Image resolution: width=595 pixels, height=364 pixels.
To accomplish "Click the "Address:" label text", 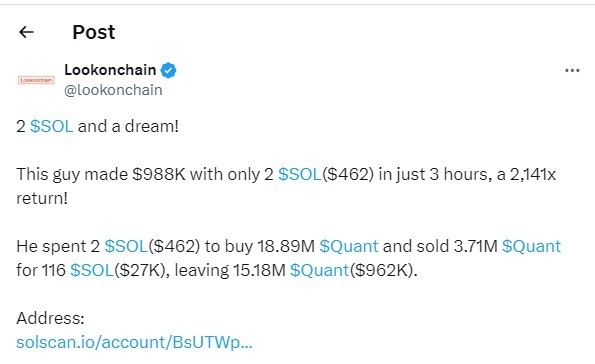I will coord(50,318).
